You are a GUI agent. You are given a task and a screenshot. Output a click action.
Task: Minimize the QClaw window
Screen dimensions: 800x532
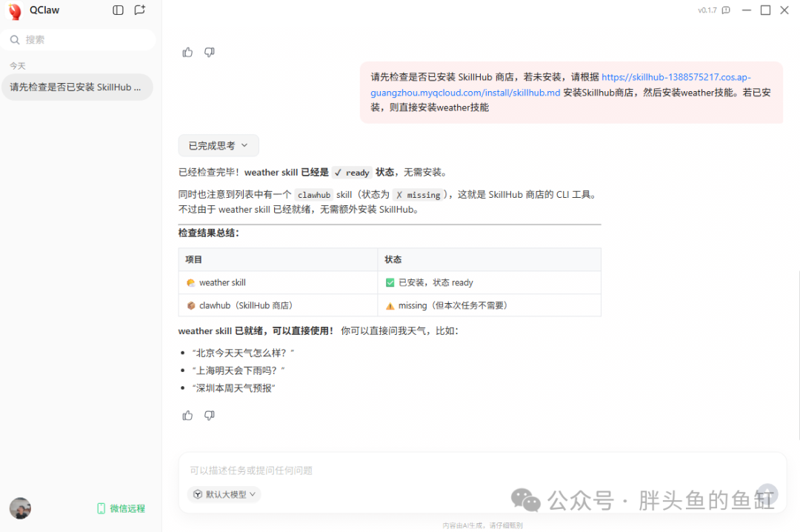(747, 10)
